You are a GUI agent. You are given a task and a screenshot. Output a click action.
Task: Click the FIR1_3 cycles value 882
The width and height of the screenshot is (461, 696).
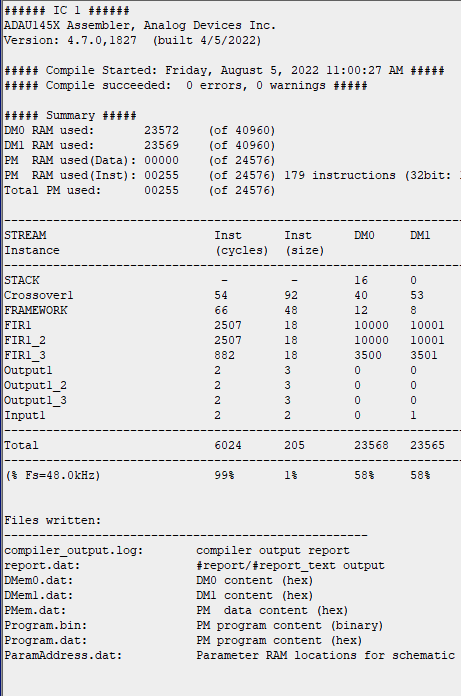coord(225,356)
